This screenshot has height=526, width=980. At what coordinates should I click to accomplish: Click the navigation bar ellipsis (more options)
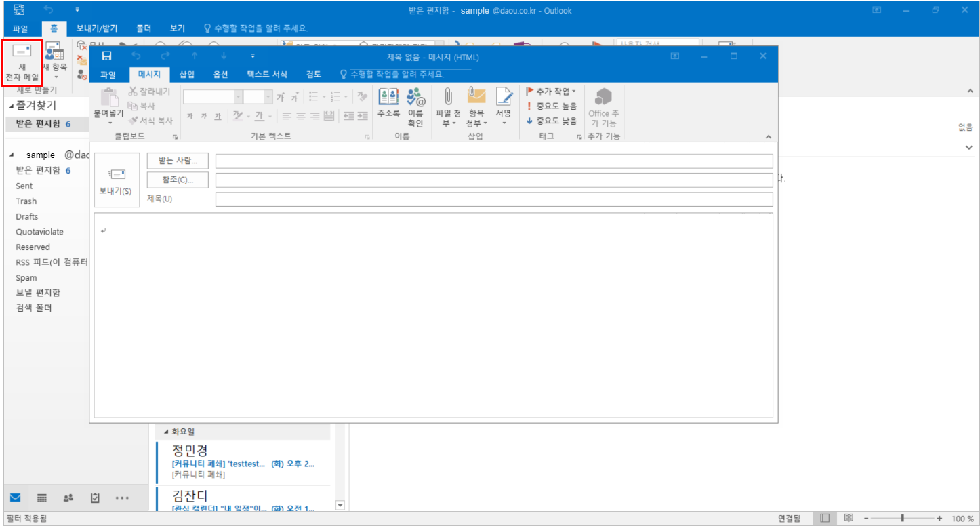(122, 498)
